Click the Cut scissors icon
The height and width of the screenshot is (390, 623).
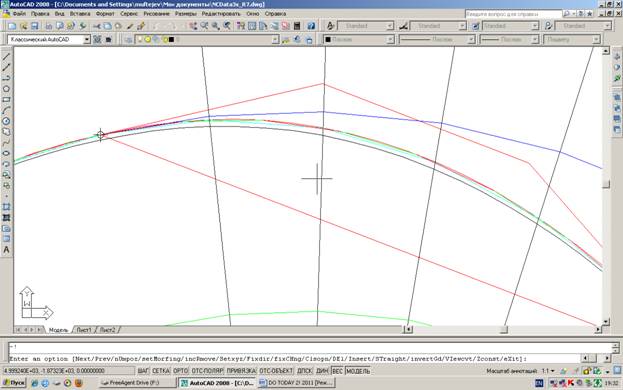point(97,26)
